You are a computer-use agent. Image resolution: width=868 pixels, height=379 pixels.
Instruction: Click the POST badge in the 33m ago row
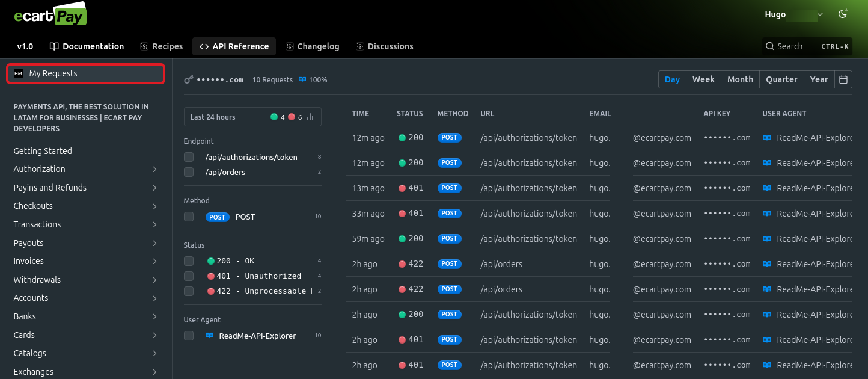click(x=449, y=214)
